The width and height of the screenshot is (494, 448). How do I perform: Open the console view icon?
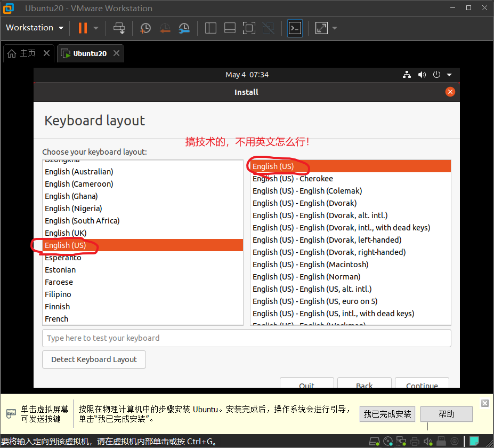295,28
